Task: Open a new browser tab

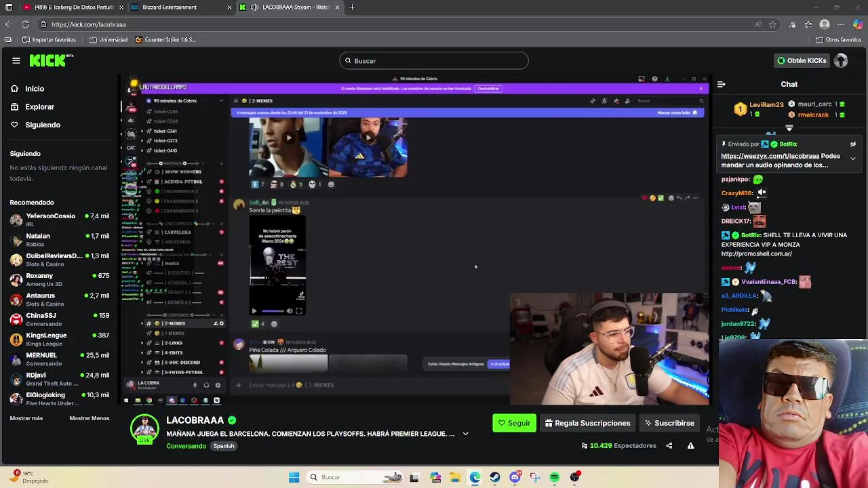Action: tap(352, 7)
